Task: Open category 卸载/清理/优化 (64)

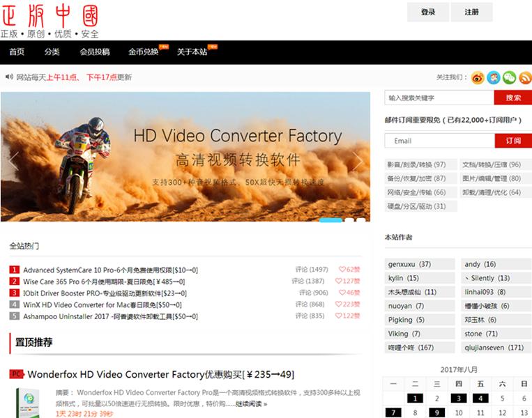Action: click(x=496, y=192)
